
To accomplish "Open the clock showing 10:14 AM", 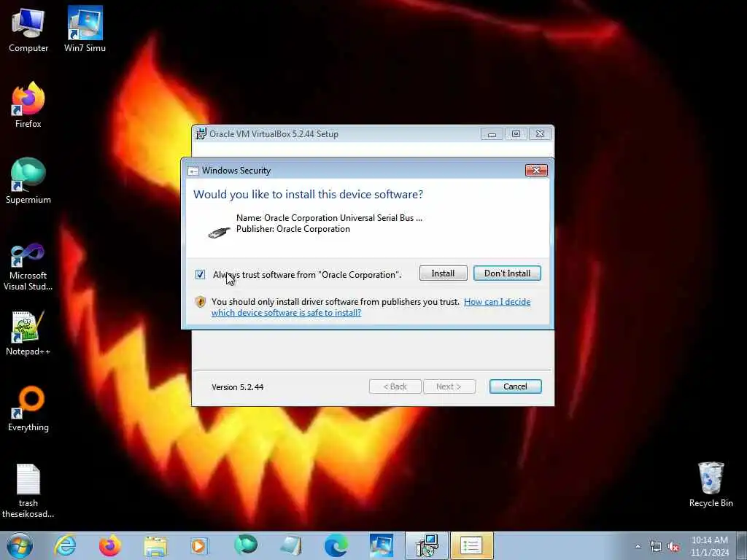I will [709, 546].
